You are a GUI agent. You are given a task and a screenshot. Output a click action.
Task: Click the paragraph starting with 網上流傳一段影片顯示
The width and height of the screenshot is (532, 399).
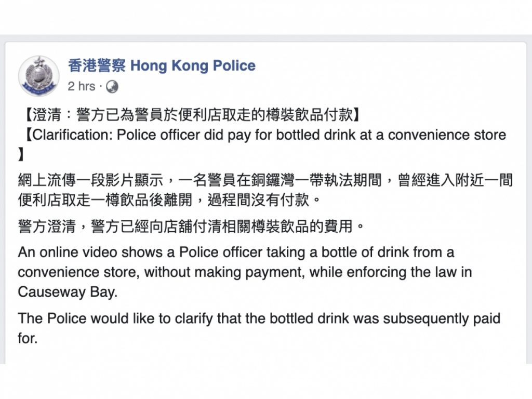[265, 180]
